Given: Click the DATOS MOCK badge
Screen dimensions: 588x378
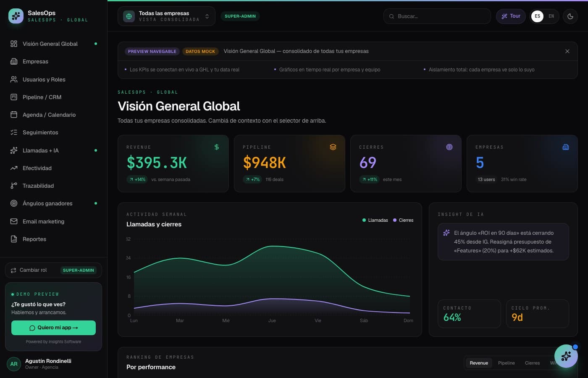Looking at the screenshot, I should point(200,51).
